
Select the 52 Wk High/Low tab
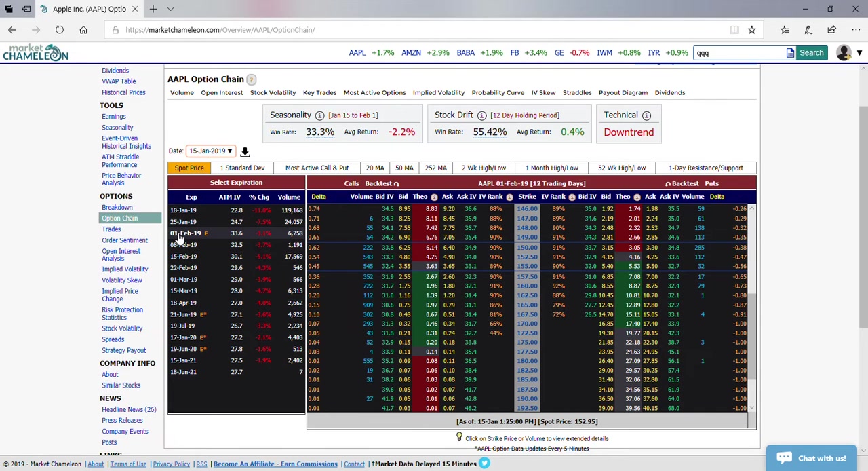click(x=621, y=168)
